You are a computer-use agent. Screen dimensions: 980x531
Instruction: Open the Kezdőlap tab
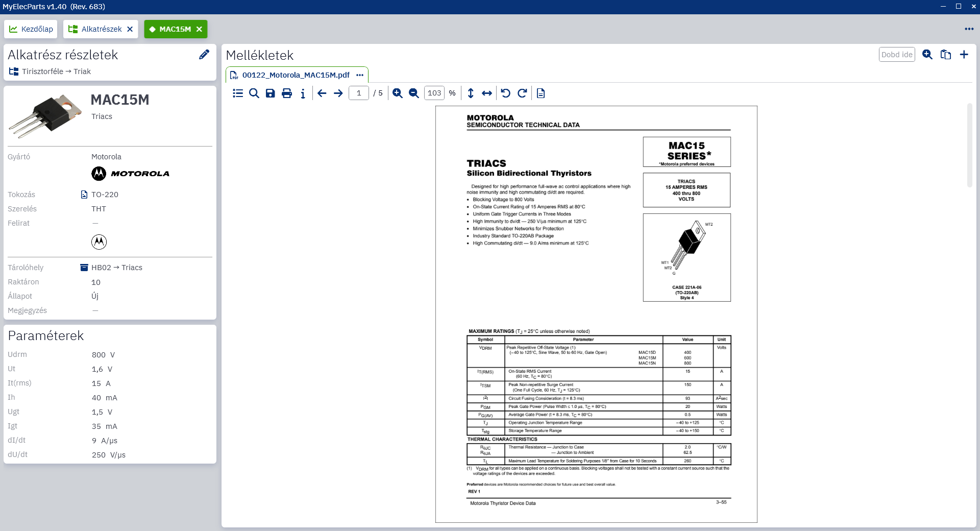tap(31, 29)
